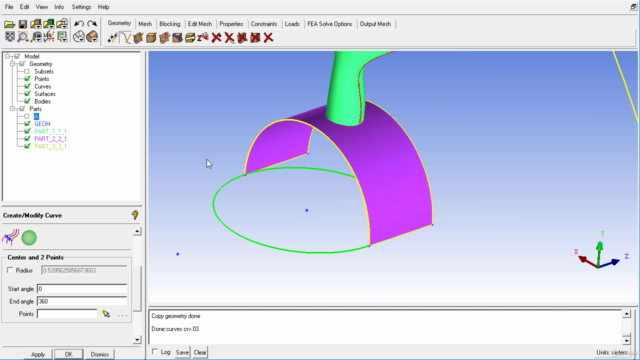This screenshot has width=640, height=360.
Task: Open the Edit menu
Action: coord(24,7)
